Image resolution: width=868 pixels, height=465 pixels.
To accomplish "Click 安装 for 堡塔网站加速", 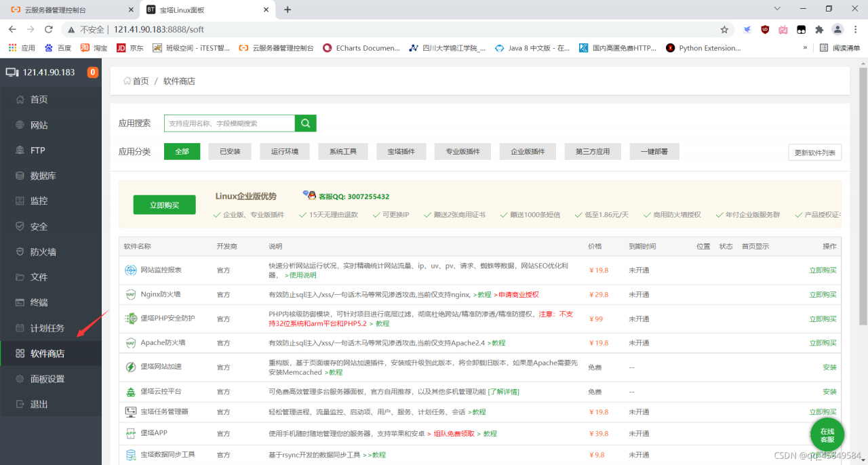I will pos(829,367).
